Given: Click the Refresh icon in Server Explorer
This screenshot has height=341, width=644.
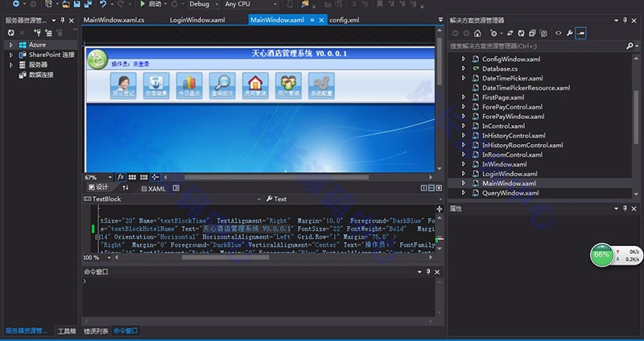Looking at the screenshot, I should click(11, 32).
